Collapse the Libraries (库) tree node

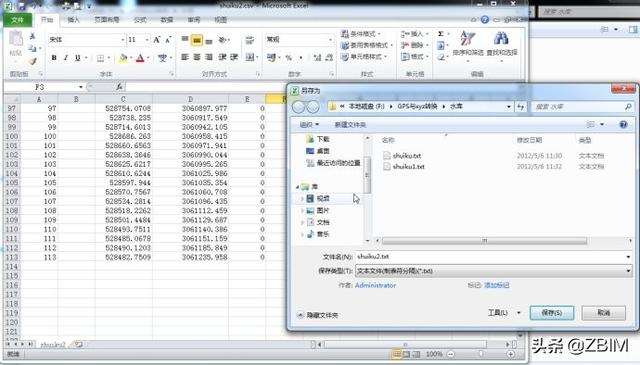[x=298, y=187]
